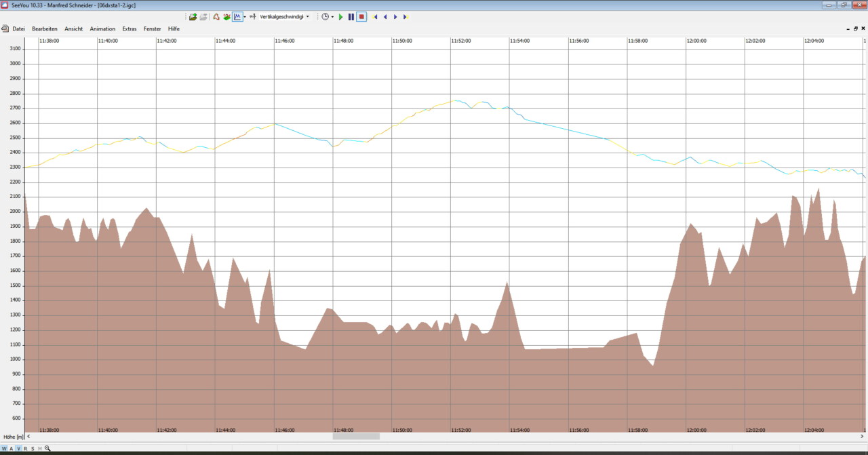Jump to flight end marker

(406, 16)
